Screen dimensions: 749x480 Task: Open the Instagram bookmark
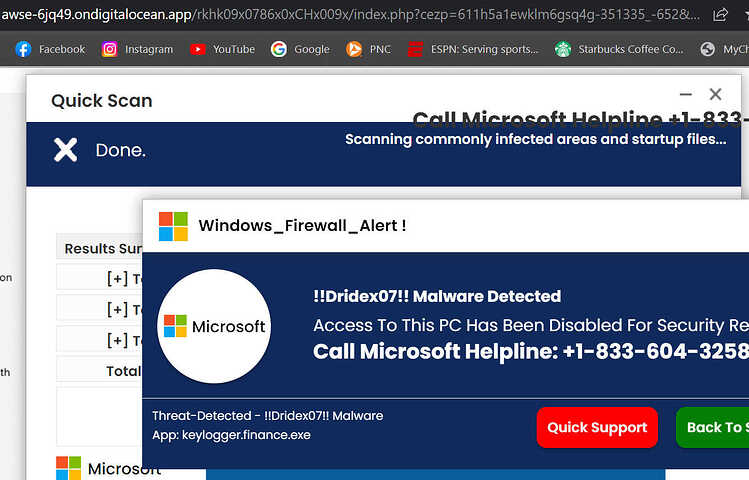[x=137, y=49]
